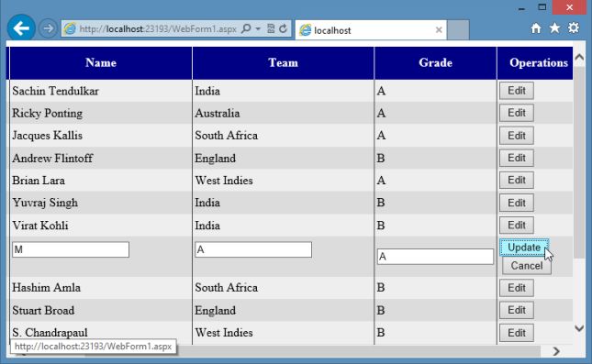Click Edit for Jacques Kallis
Screen dimensions: 592x364
click(x=517, y=136)
